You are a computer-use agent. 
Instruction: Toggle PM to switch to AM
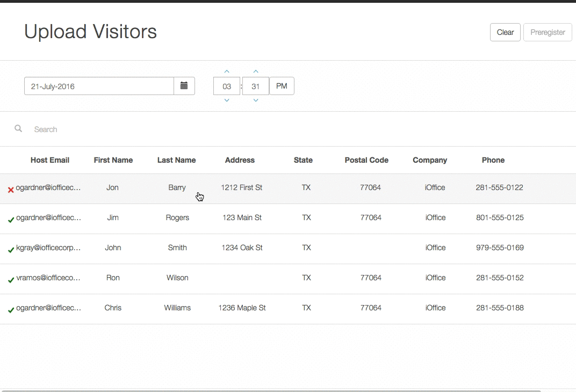[x=282, y=86]
